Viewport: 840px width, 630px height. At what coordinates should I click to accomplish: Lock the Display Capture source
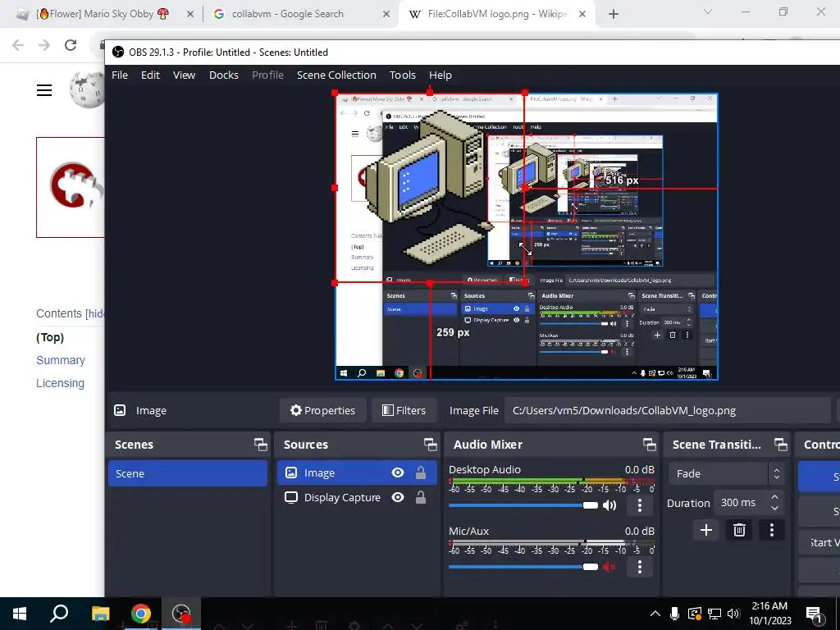tap(421, 497)
